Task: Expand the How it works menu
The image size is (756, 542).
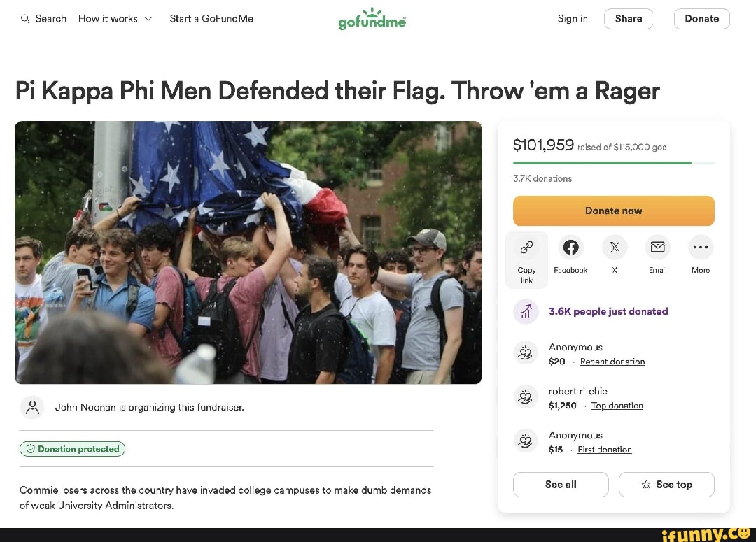Action: point(115,19)
